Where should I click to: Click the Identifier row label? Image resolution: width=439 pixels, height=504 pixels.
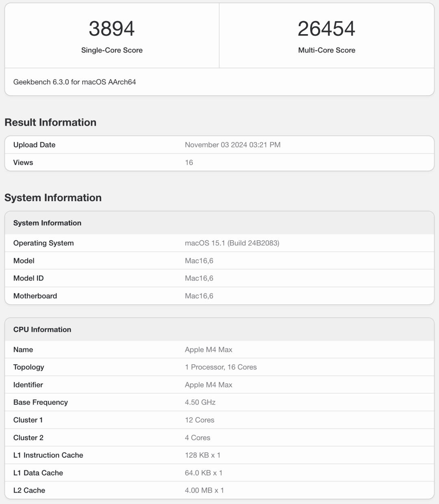[x=28, y=385]
